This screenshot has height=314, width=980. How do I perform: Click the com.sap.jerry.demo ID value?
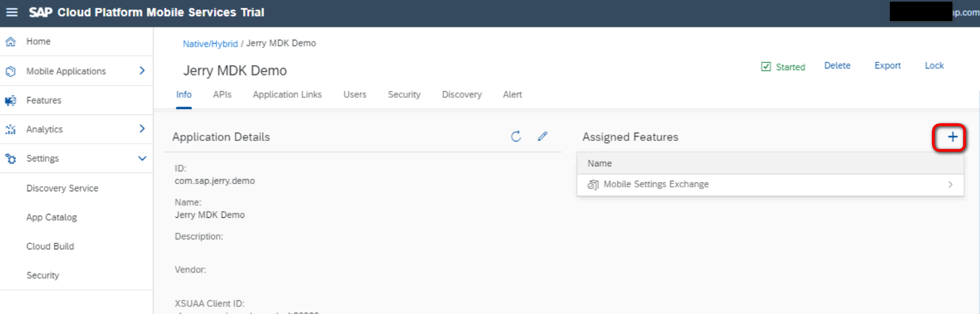215,181
